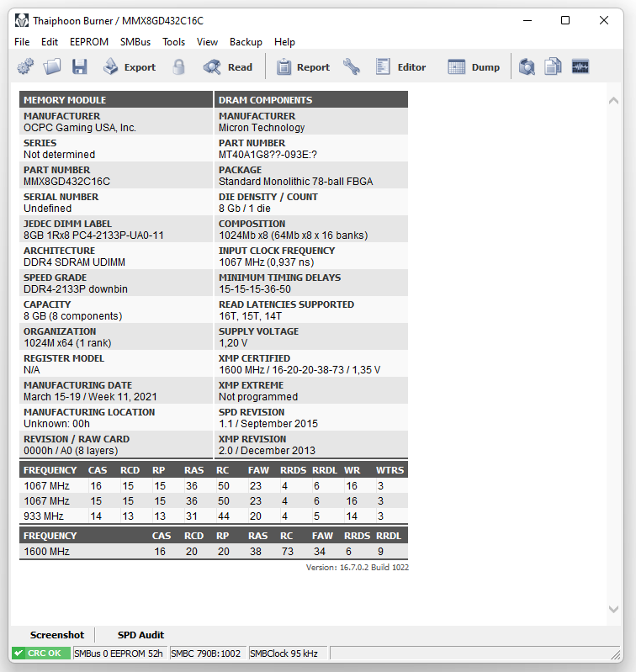Click the Thaiphoon Burner title bar app icon
This screenshot has width=636, height=672.
pos(21,20)
